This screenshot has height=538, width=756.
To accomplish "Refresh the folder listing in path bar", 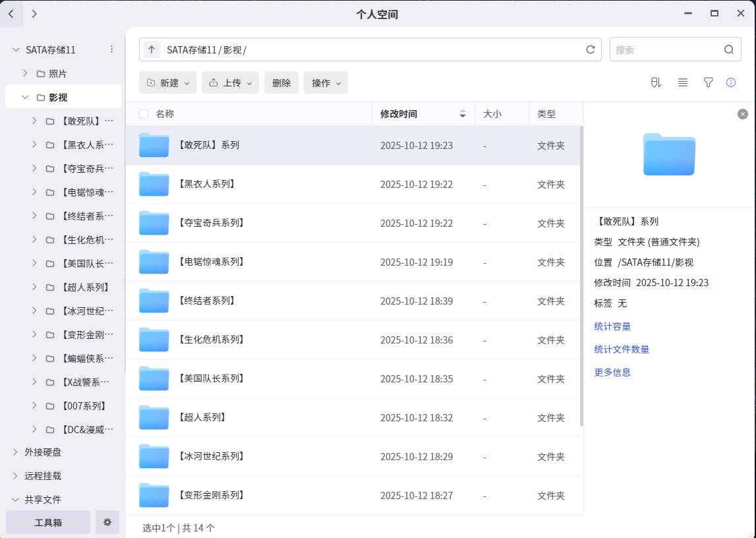I will click(x=590, y=49).
